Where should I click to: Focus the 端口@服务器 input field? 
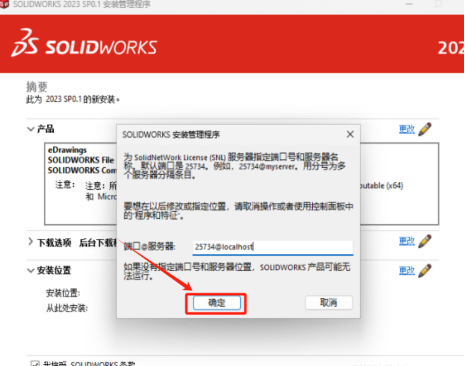(x=273, y=247)
